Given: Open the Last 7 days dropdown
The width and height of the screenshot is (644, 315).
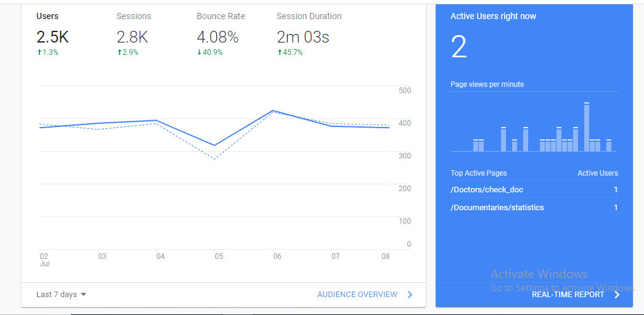Looking at the screenshot, I should [x=62, y=295].
